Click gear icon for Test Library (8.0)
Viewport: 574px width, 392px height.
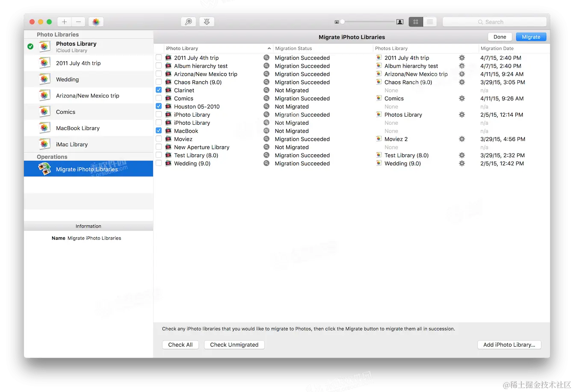click(462, 155)
